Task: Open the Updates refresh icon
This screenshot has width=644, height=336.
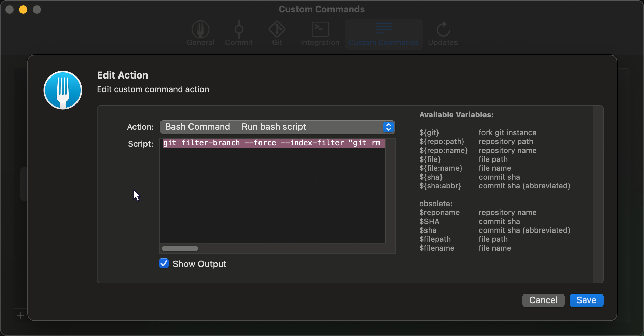Action: click(443, 30)
